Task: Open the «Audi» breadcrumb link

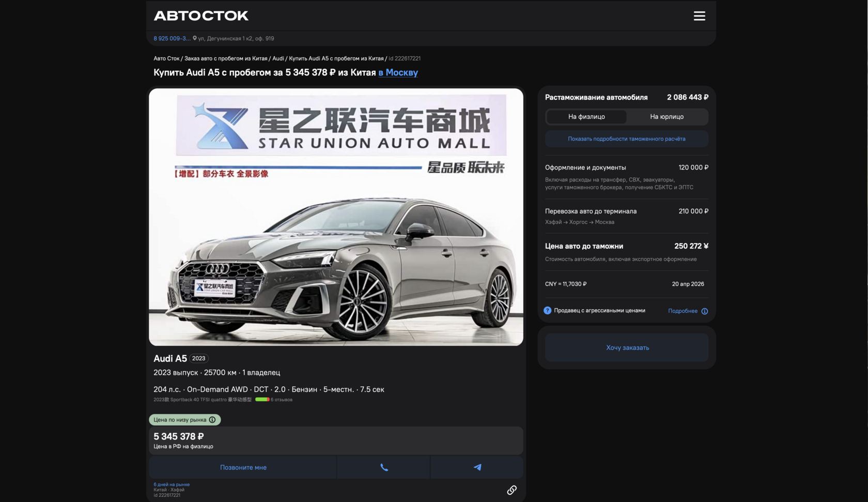Action: (x=278, y=58)
